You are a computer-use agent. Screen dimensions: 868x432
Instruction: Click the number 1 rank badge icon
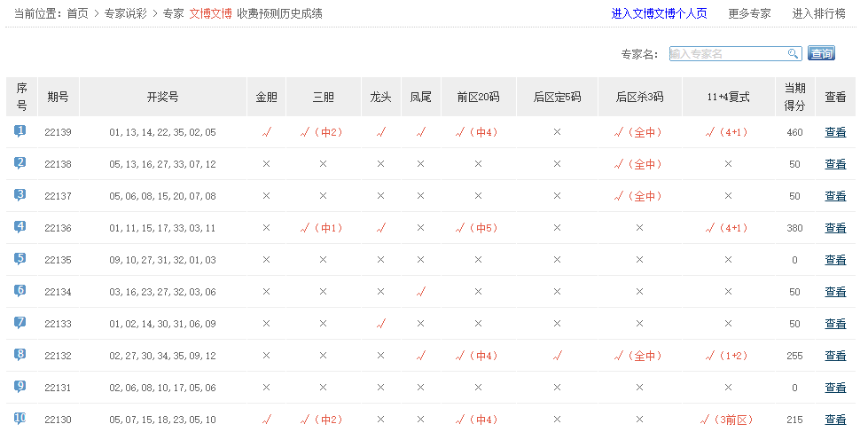[x=20, y=131]
